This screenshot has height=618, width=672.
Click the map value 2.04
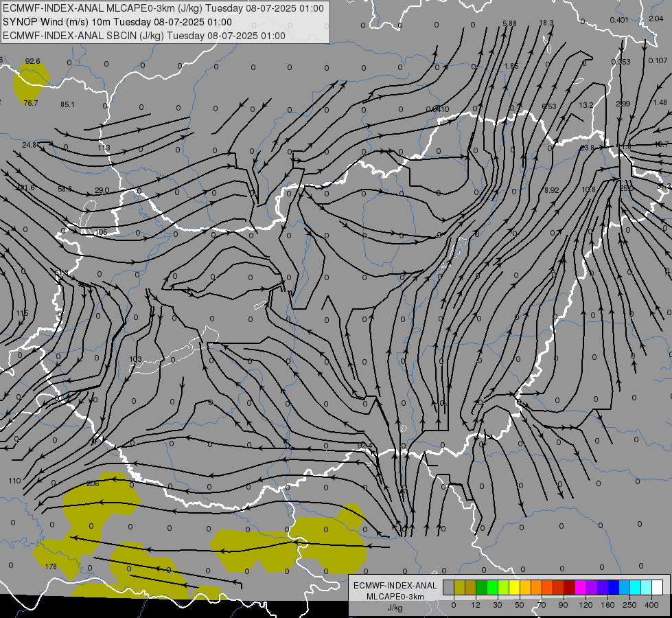pos(656,19)
